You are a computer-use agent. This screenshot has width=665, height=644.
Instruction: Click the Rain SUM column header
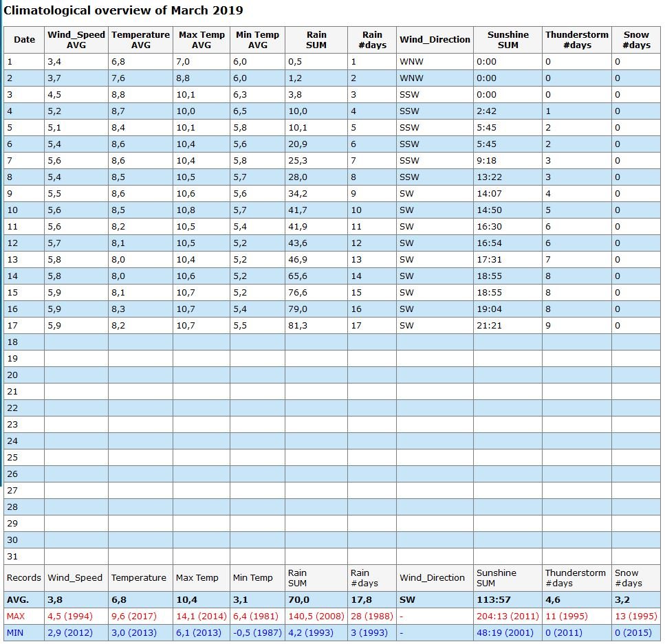pos(316,40)
